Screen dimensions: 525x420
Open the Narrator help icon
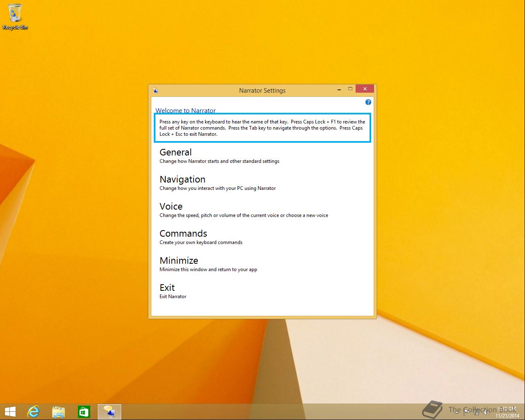368,102
